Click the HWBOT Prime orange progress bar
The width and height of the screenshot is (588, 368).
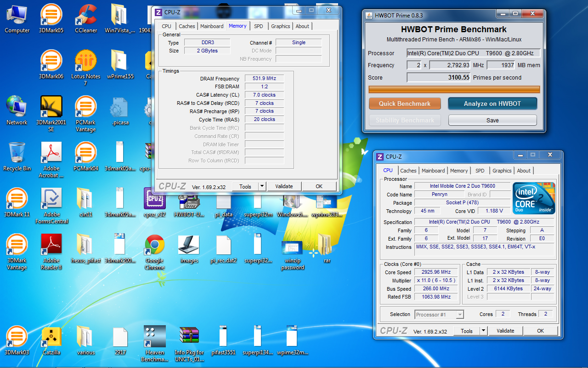[454, 89]
